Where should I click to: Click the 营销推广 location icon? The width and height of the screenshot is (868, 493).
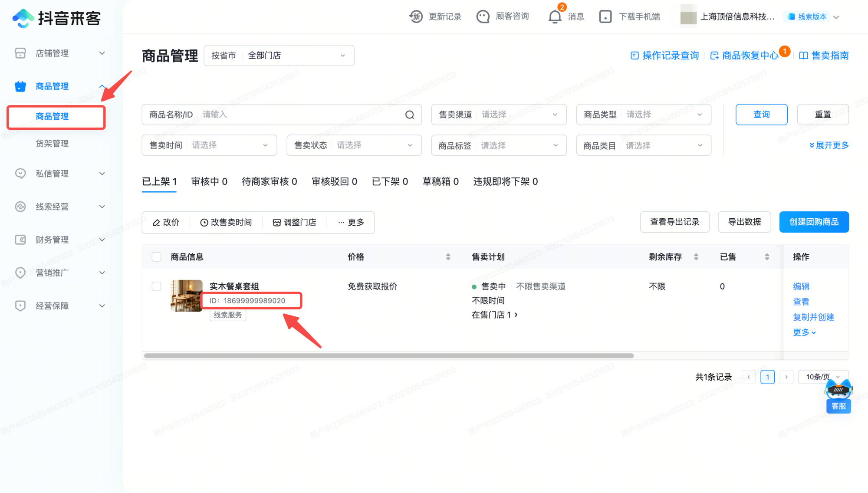[x=20, y=273]
